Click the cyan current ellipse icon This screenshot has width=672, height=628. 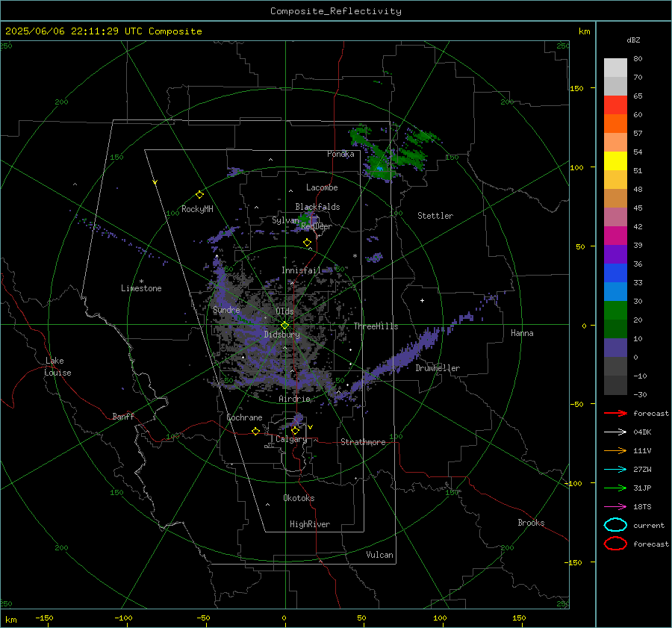pyautogui.click(x=615, y=525)
